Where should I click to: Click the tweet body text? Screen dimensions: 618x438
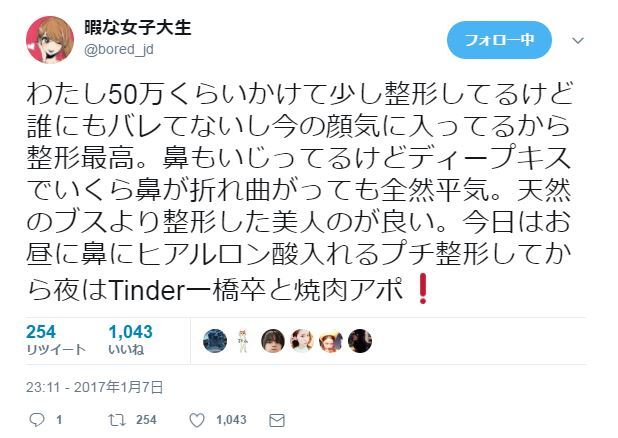tap(299, 192)
